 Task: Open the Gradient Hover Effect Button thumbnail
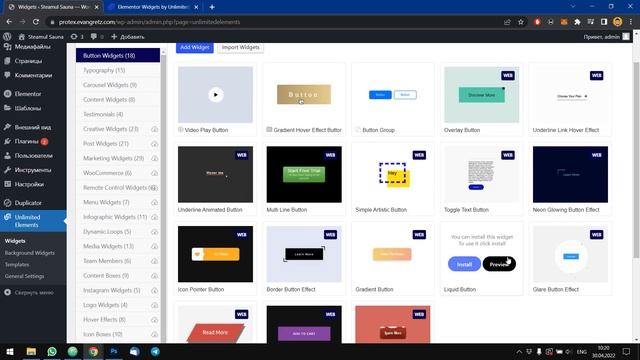(304, 95)
